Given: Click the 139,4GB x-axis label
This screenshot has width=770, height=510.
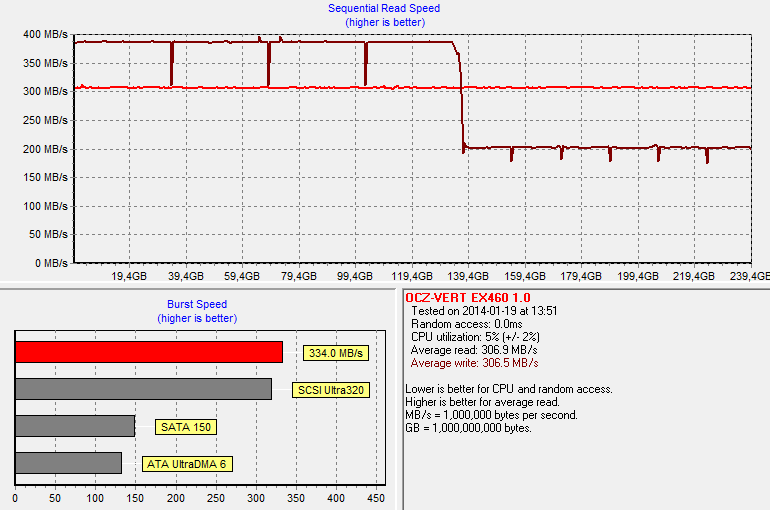Looking at the screenshot, I should click(470, 276).
